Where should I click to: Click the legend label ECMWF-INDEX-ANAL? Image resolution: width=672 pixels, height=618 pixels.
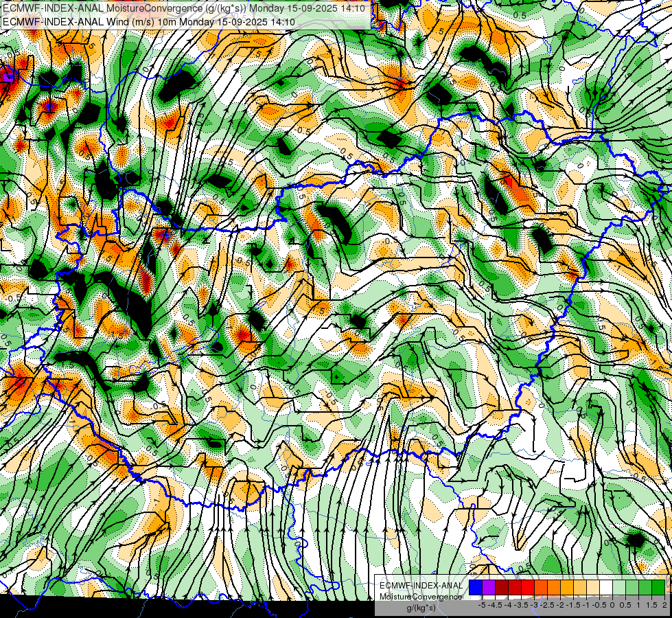pos(421,586)
